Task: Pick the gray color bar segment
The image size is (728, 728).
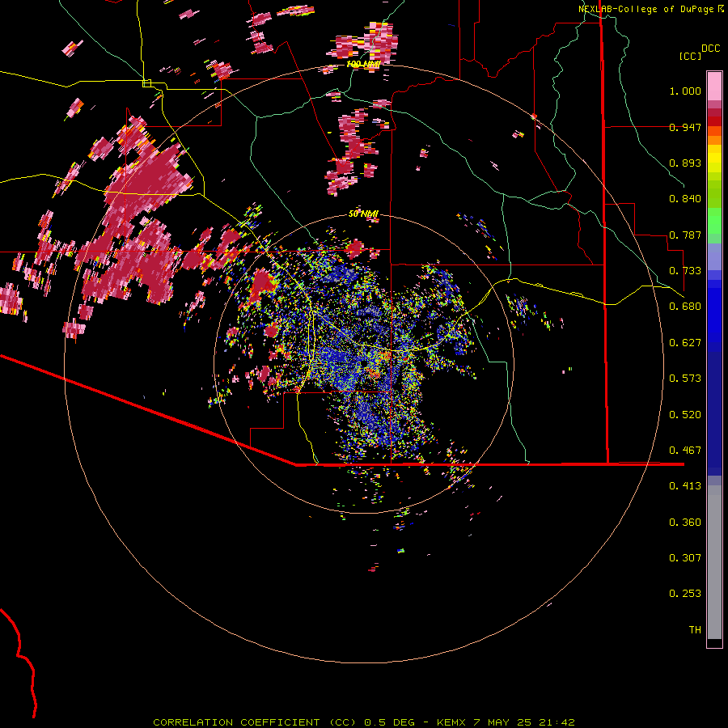Action: coord(714,562)
